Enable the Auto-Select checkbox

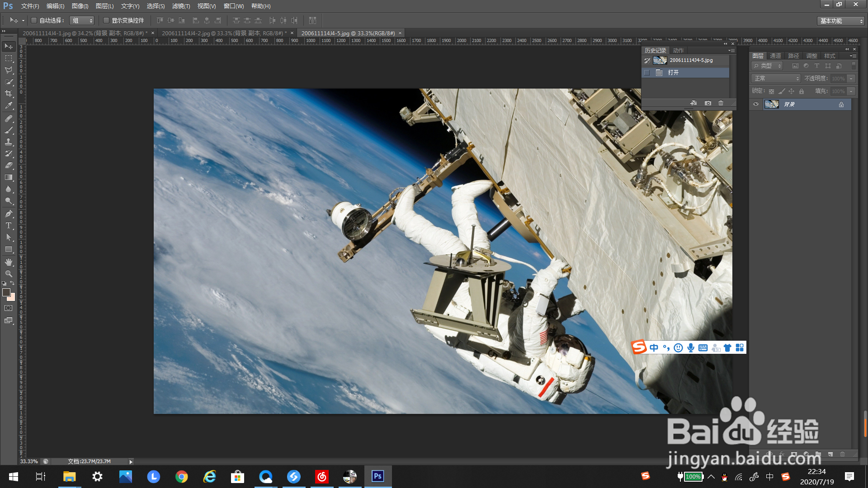[x=34, y=20]
